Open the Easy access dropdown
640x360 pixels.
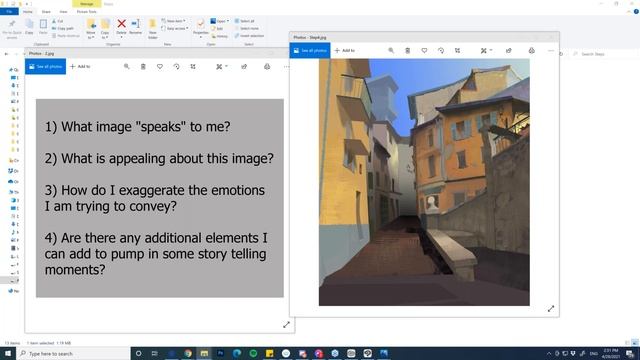pos(175,28)
